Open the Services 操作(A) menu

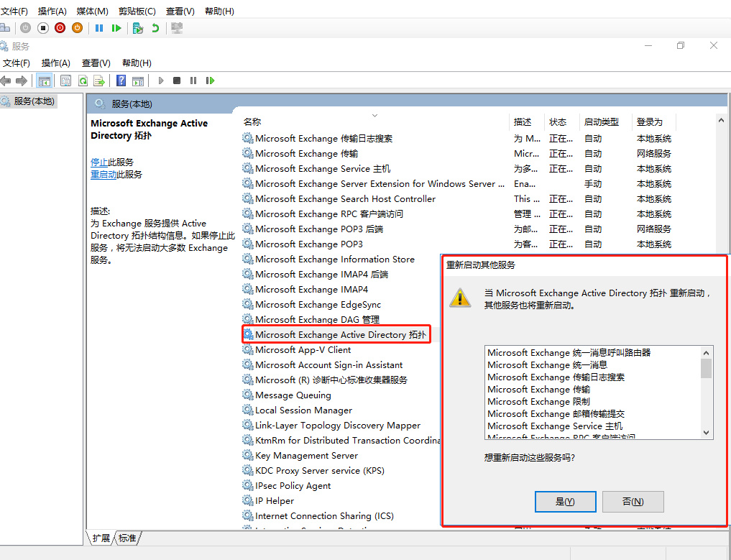pos(55,63)
